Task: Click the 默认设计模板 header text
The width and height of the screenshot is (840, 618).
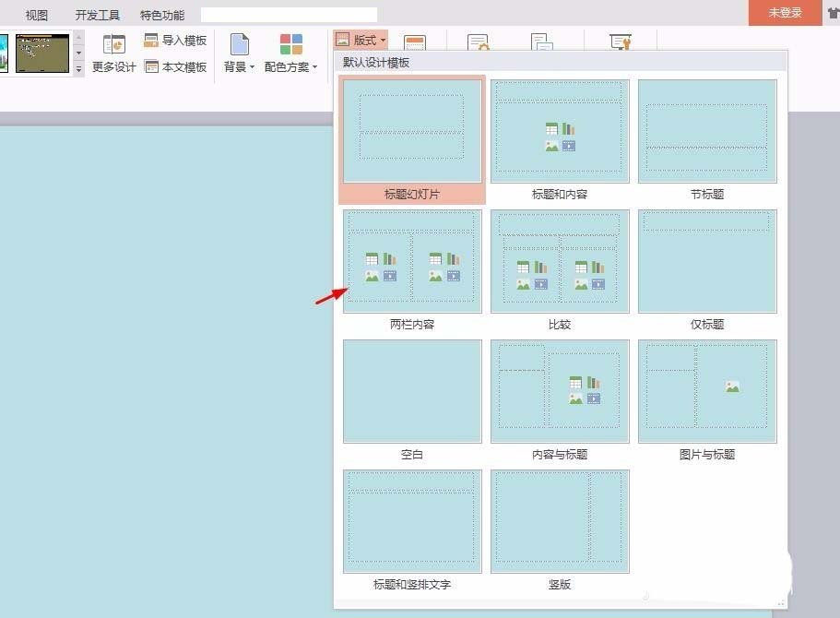Action: click(x=376, y=62)
